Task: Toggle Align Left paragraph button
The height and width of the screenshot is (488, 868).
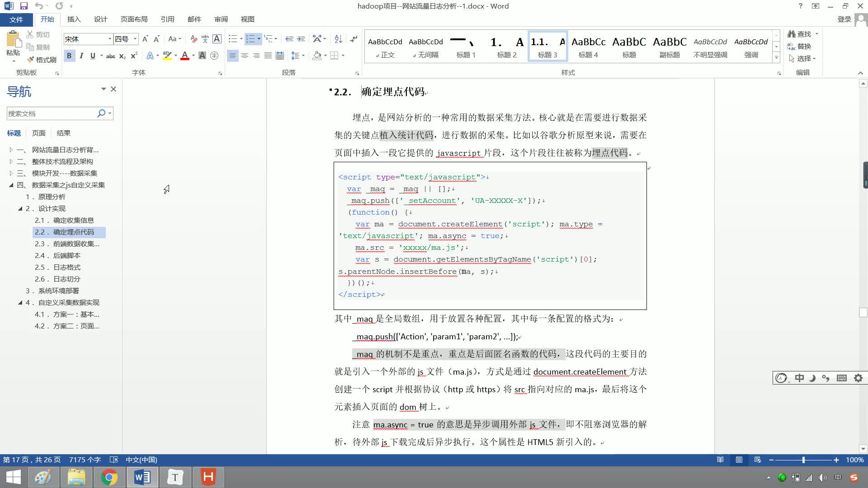Action: [232, 56]
